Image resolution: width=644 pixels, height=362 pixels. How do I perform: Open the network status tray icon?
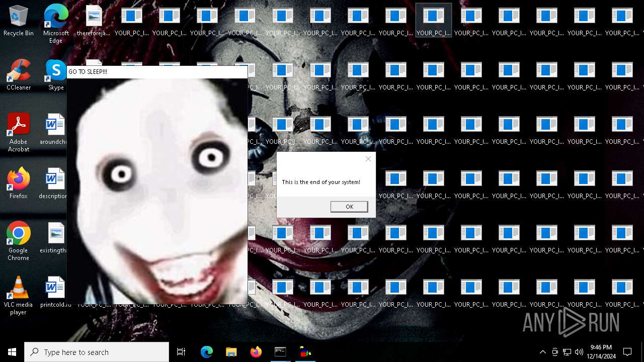pyautogui.click(x=567, y=352)
